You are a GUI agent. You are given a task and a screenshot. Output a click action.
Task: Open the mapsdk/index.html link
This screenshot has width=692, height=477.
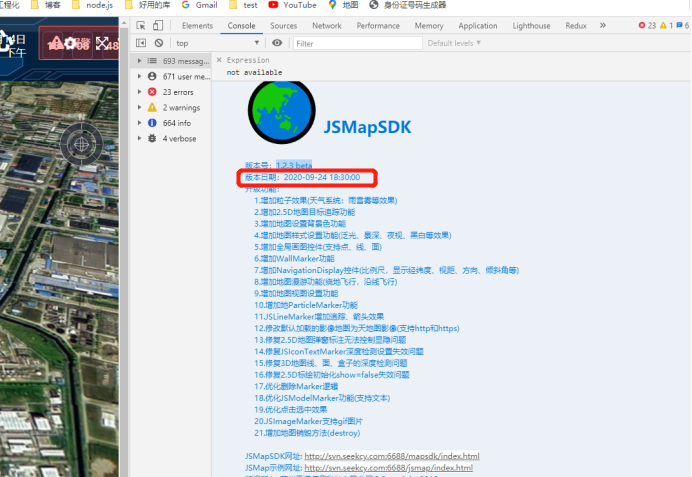pos(392,456)
